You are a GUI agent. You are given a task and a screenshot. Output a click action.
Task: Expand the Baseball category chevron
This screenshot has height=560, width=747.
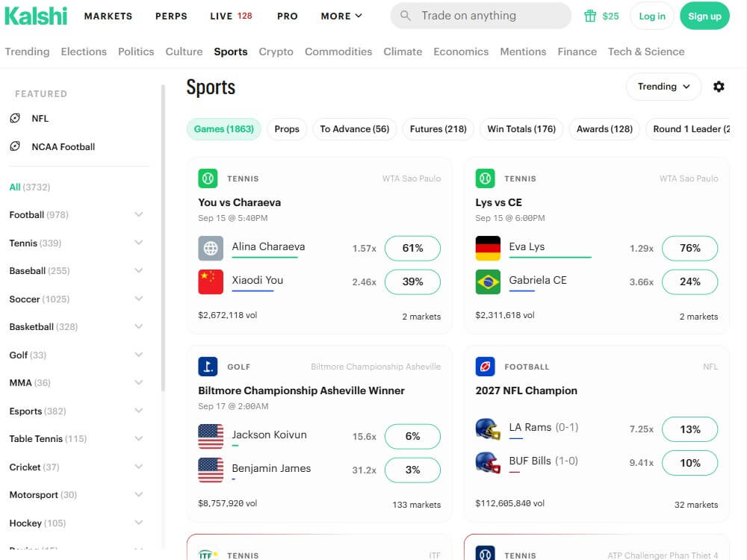pyautogui.click(x=139, y=270)
